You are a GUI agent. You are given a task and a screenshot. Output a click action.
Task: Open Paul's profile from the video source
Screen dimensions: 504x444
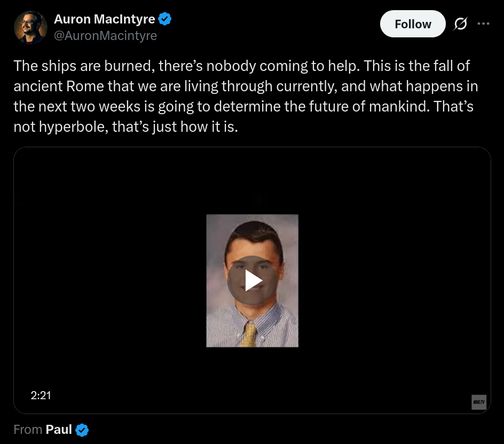point(59,430)
